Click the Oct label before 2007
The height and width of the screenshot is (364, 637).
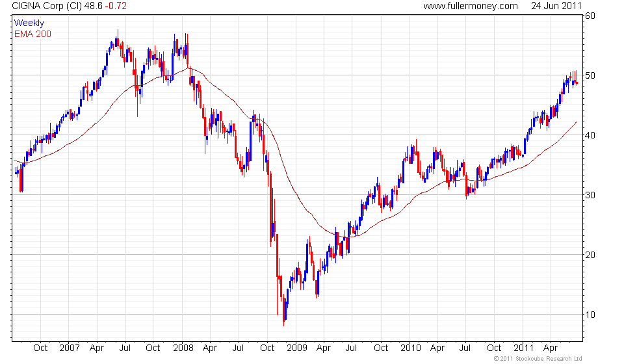click(x=40, y=348)
